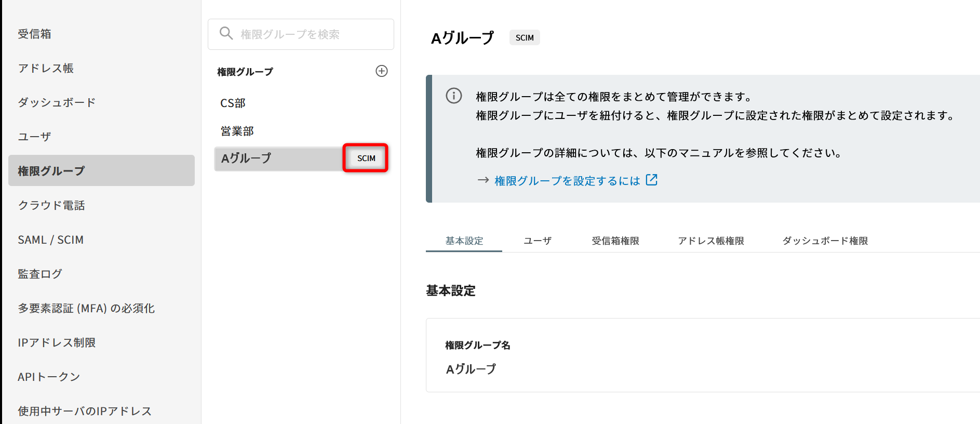Open クラウド電話 in the sidebar
The height and width of the screenshot is (424, 980).
51,206
